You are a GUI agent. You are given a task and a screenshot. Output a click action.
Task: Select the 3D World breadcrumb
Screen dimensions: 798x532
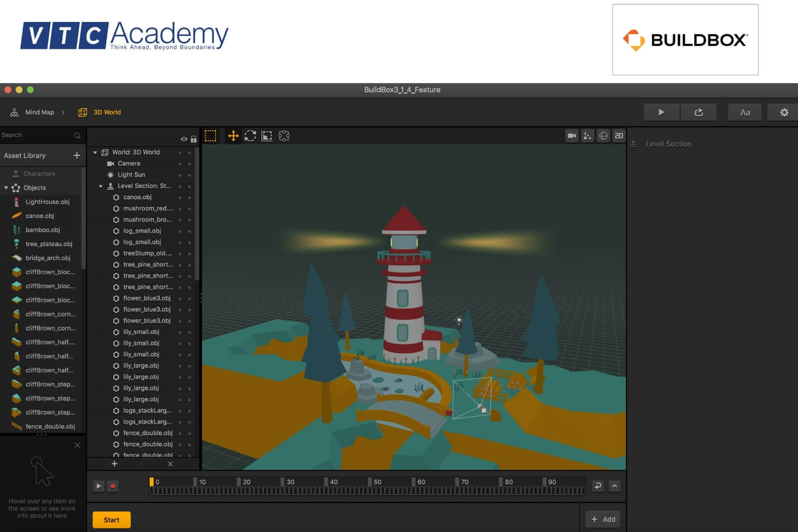tap(107, 112)
